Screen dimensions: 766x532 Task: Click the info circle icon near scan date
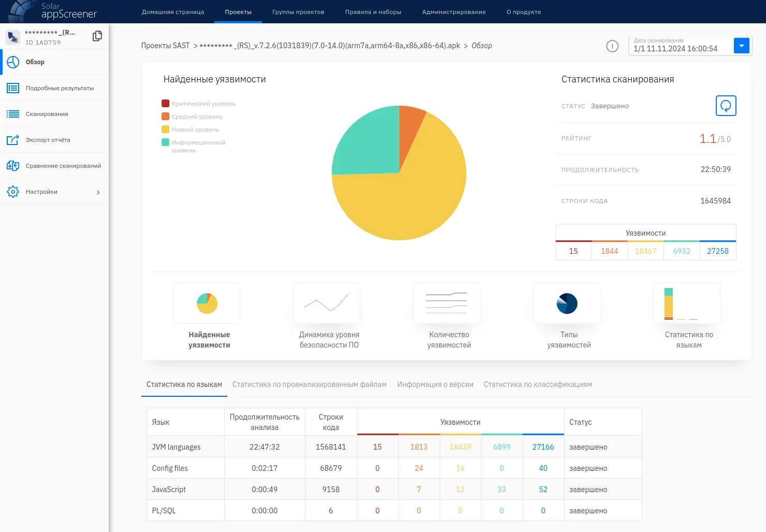612,46
